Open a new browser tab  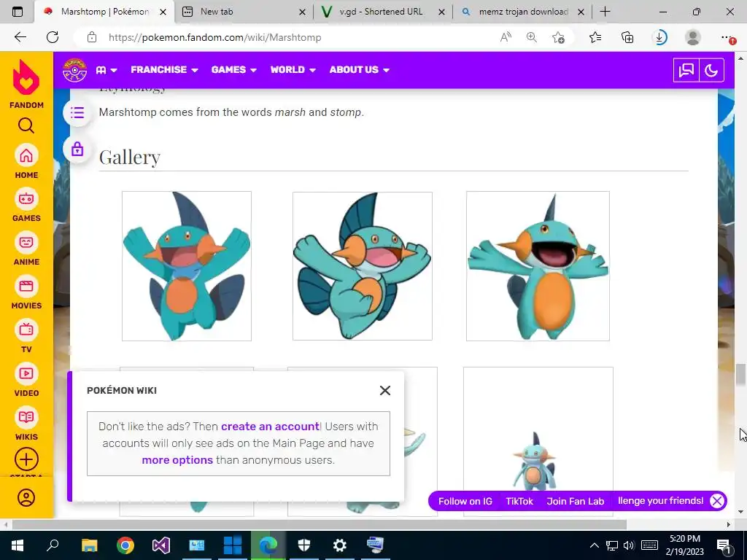(605, 12)
